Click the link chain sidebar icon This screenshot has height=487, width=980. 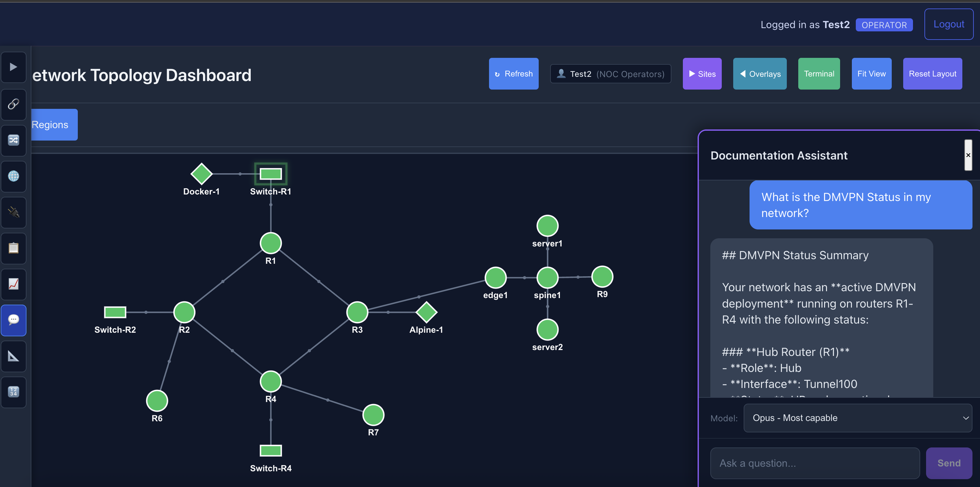[14, 104]
